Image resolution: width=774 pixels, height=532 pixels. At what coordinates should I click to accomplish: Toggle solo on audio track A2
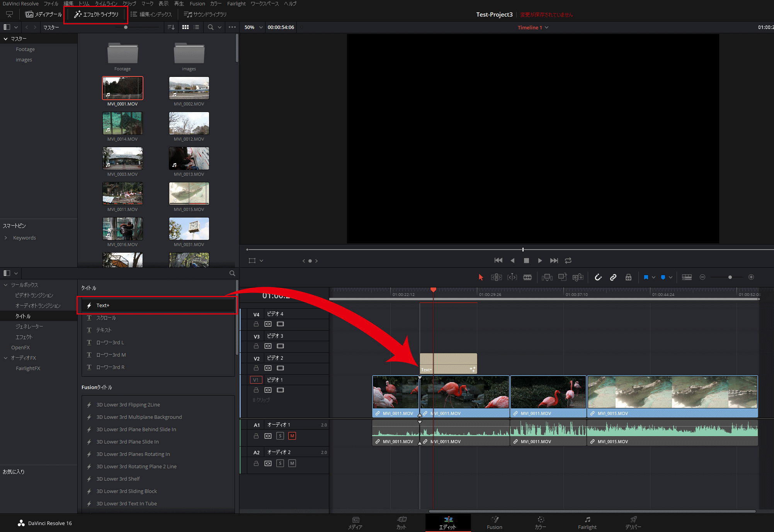point(280,463)
